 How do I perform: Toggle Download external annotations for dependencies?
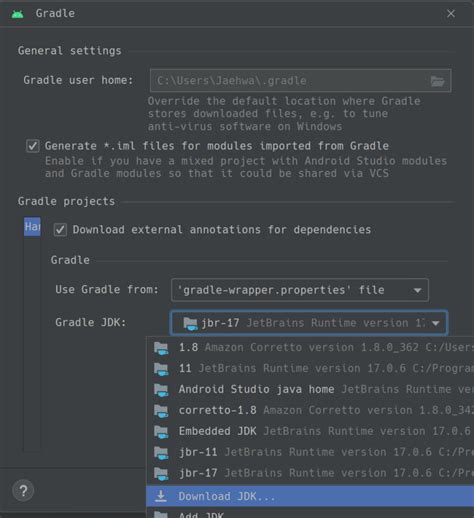tap(60, 230)
